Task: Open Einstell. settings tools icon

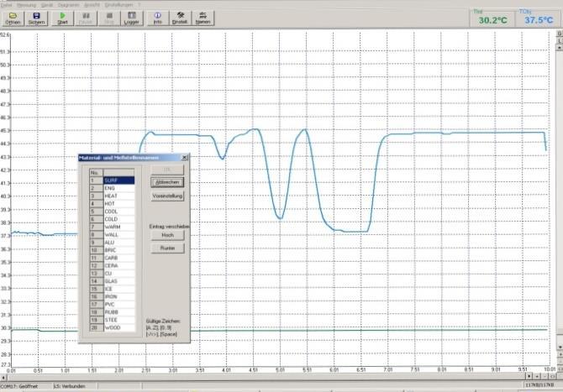Action: pos(180,18)
